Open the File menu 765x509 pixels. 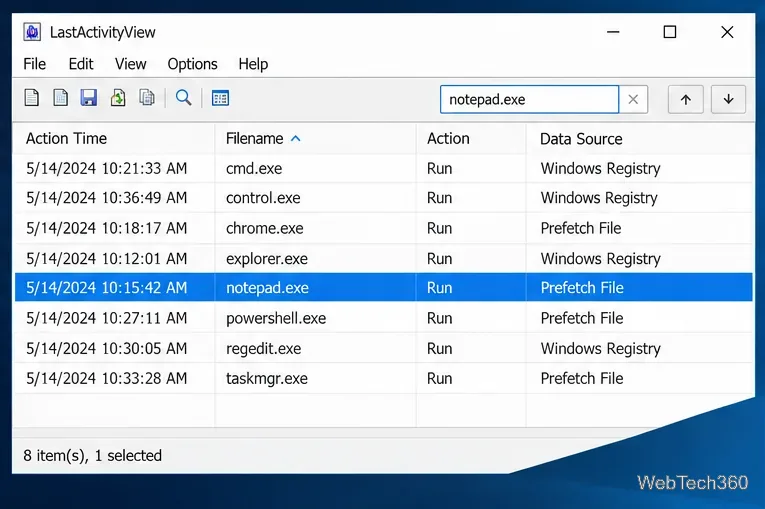coord(35,64)
